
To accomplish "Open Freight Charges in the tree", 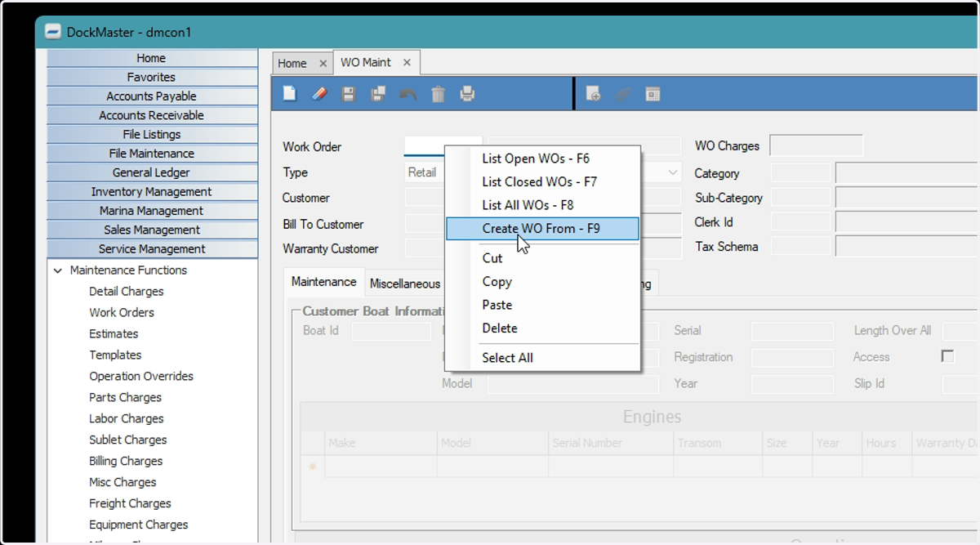I will click(130, 504).
